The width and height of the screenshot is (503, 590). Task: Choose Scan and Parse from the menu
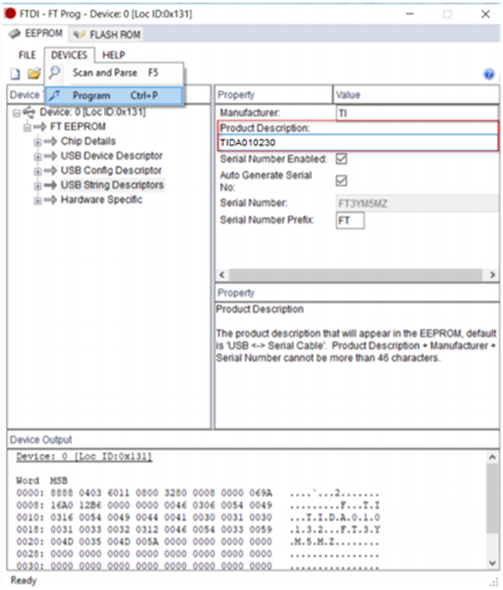(114, 72)
